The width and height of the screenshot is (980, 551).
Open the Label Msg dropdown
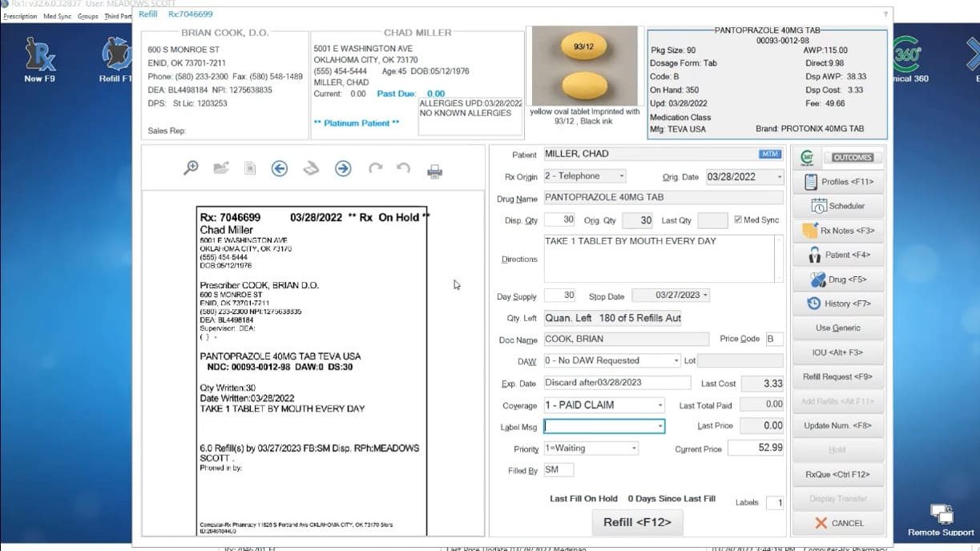point(660,427)
